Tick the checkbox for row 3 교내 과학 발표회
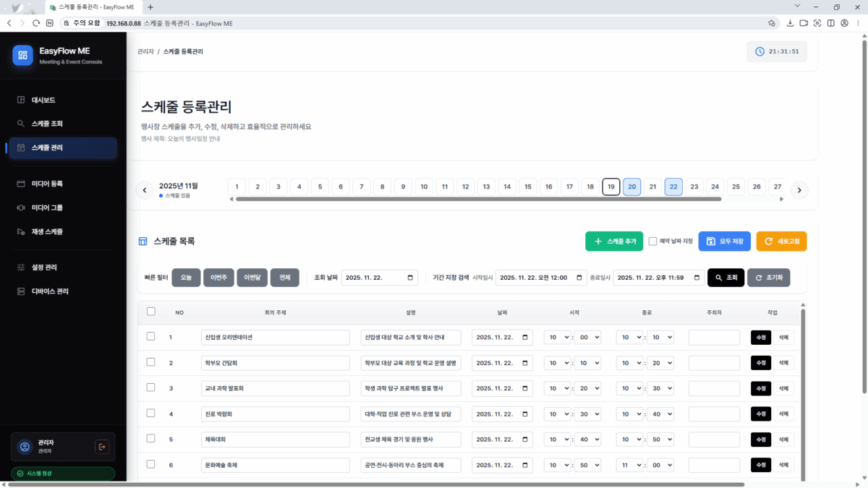The image size is (868, 488). (x=151, y=388)
